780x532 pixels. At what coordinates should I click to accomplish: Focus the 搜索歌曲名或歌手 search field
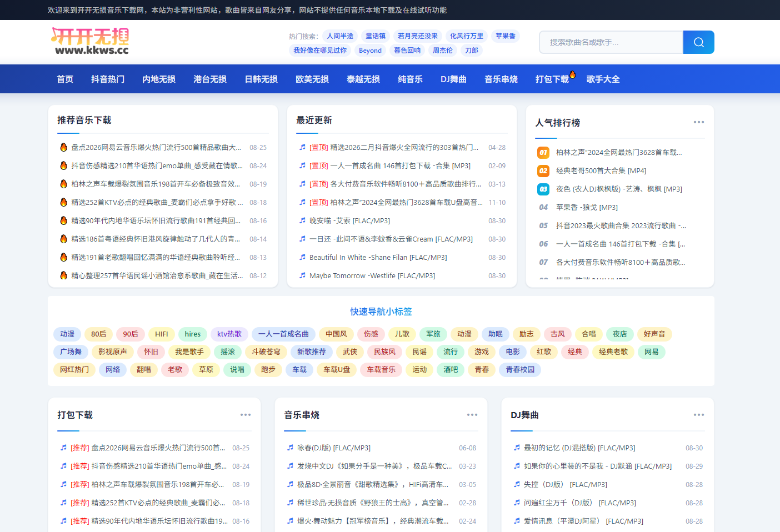pyautogui.click(x=611, y=42)
